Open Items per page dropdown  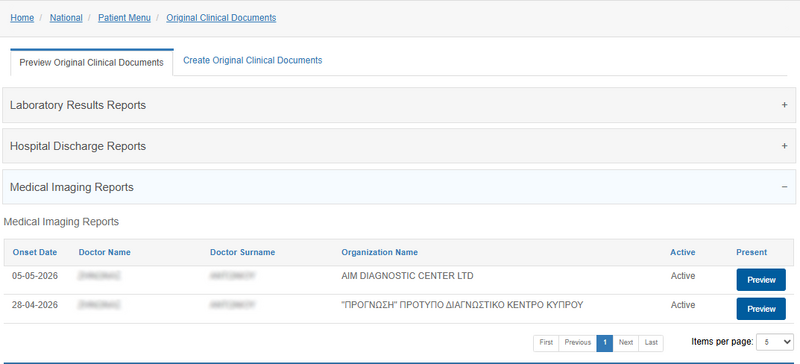point(774,342)
